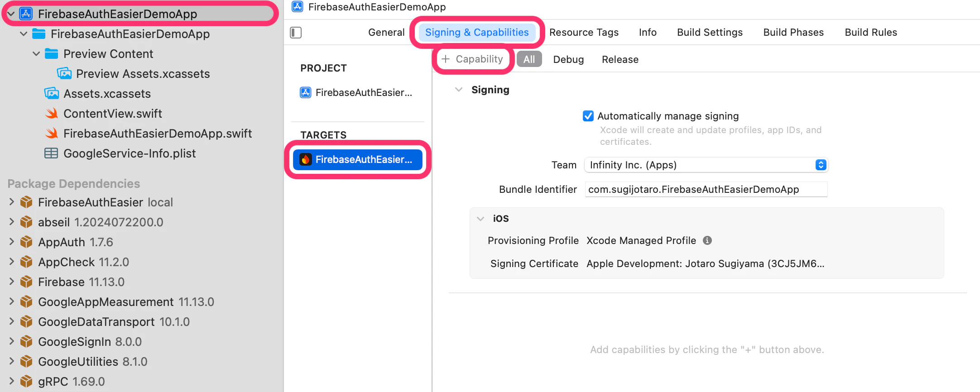Image resolution: width=980 pixels, height=392 pixels.
Task: Click the FirebaseAuthEasierDemoApp.swift Swift icon
Action: (52, 133)
